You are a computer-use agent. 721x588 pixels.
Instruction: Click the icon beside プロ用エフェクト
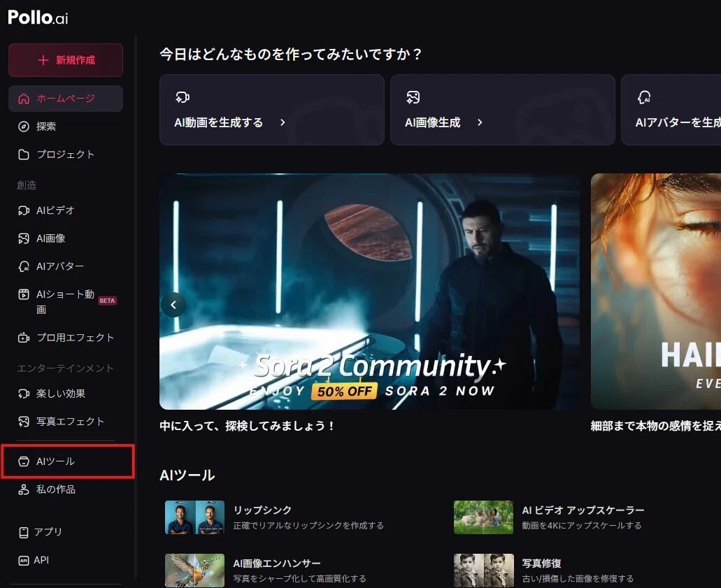click(x=24, y=338)
